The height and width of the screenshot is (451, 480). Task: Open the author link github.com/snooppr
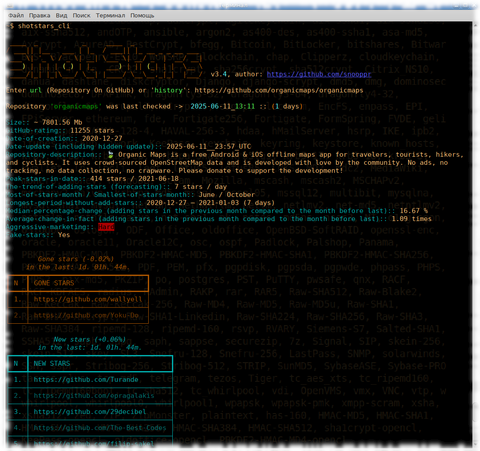(x=319, y=74)
